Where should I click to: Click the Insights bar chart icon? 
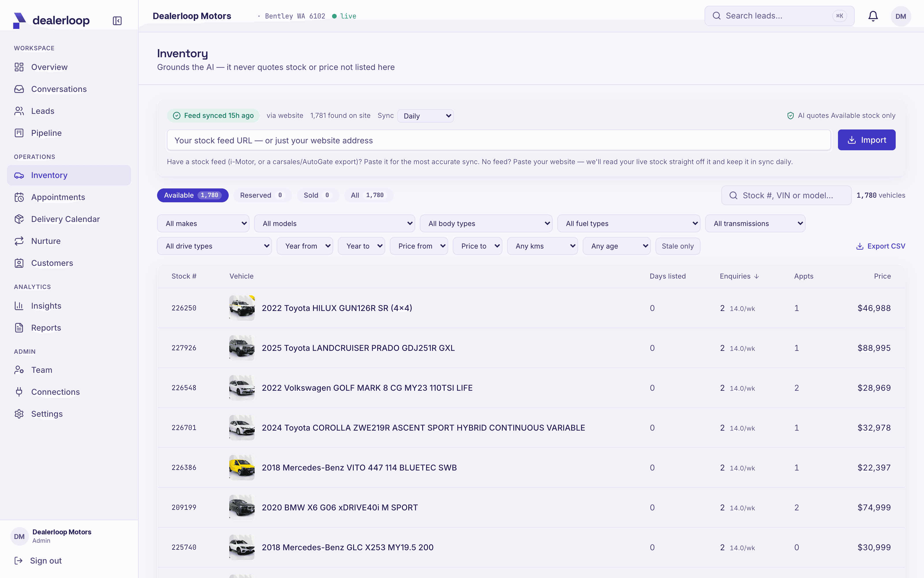coord(19,306)
